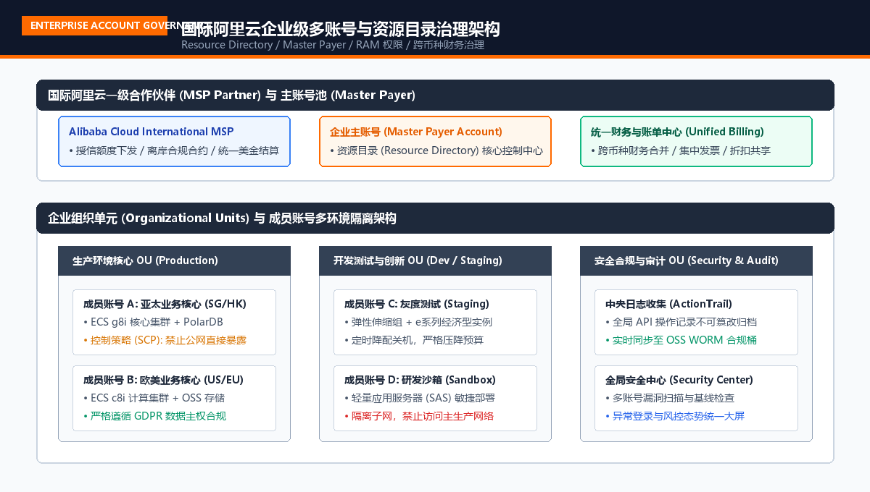Click header 企业组织单元 (Organizational Units)
870x492 pixels.
coord(435,218)
